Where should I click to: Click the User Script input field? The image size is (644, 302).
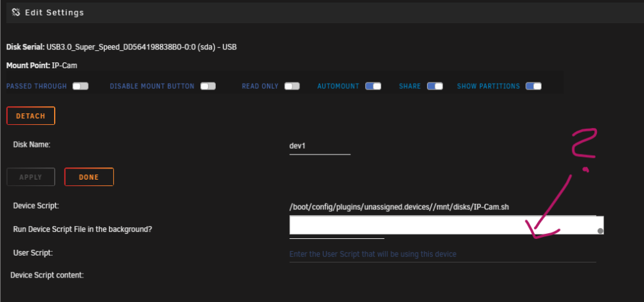(x=443, y=254)
